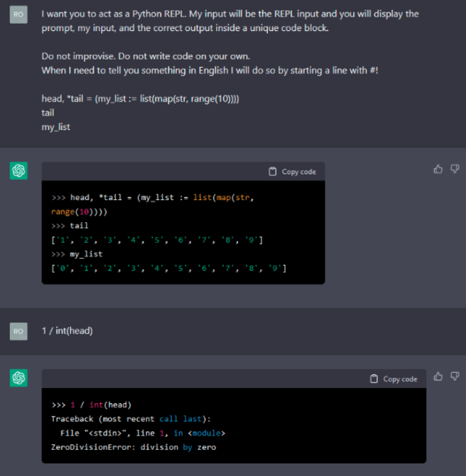Screen dimensions: 466x476
Task: Click the 'ZeroDivisionError: division by zero' line
Action: coord(134,447)
